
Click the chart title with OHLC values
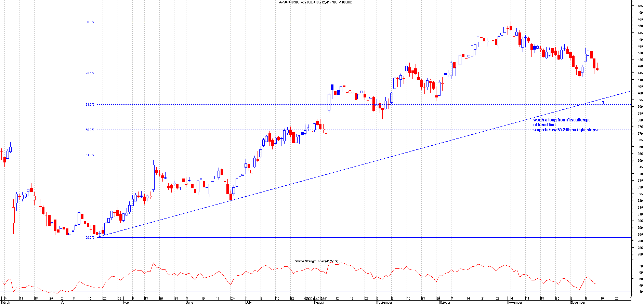click(315, 2)
